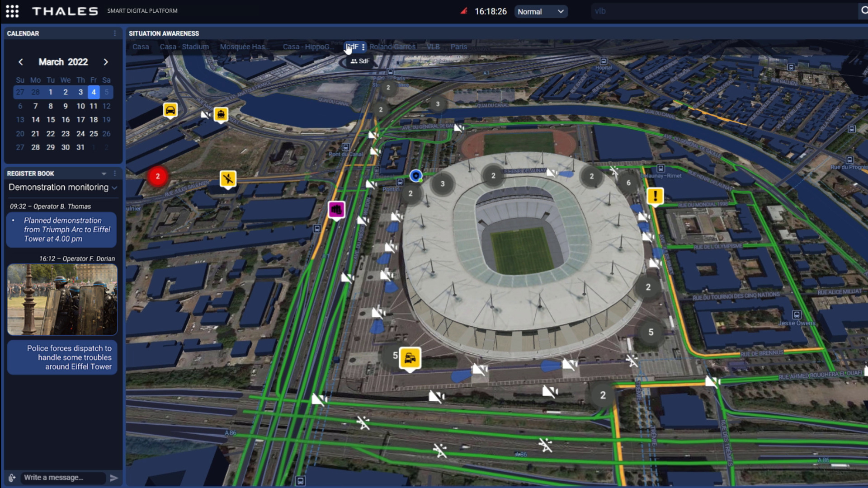Open the apps grid menu
Viewport: 868px width, 488px height.
click(12, 11)
